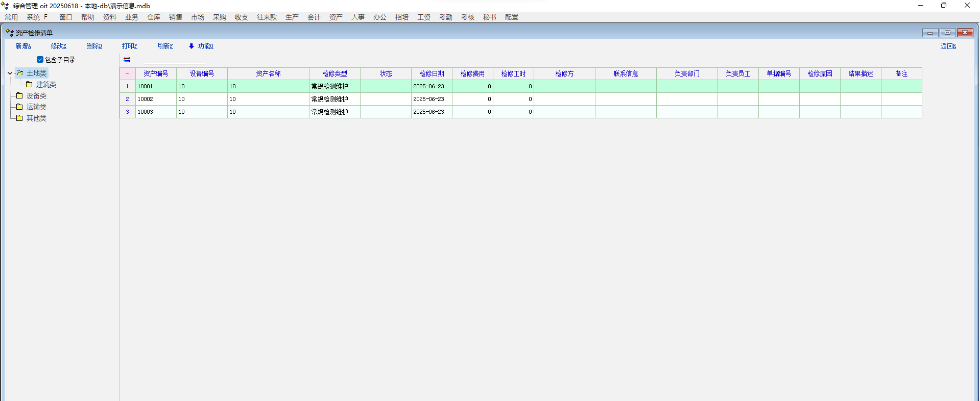The width and height of the screenshot is (980, 401).
Task: Click the 新增 button
Action: click(x=23, y=46)
